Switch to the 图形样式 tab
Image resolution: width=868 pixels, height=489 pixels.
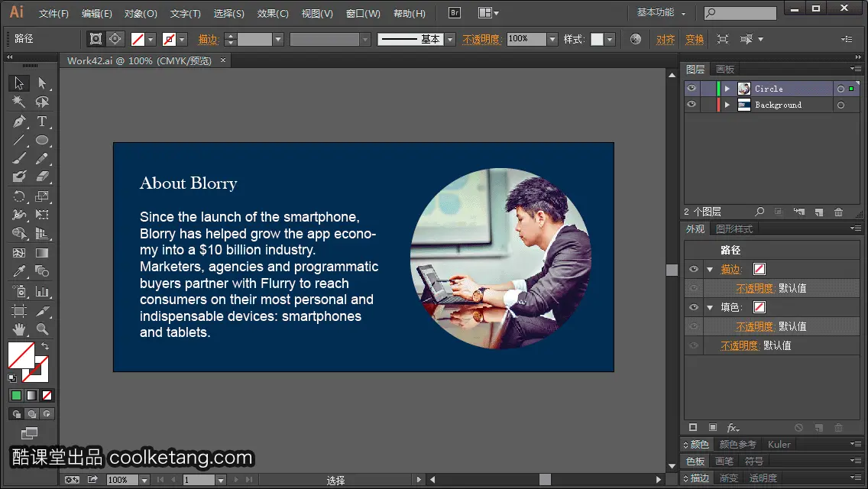[734, 229]
